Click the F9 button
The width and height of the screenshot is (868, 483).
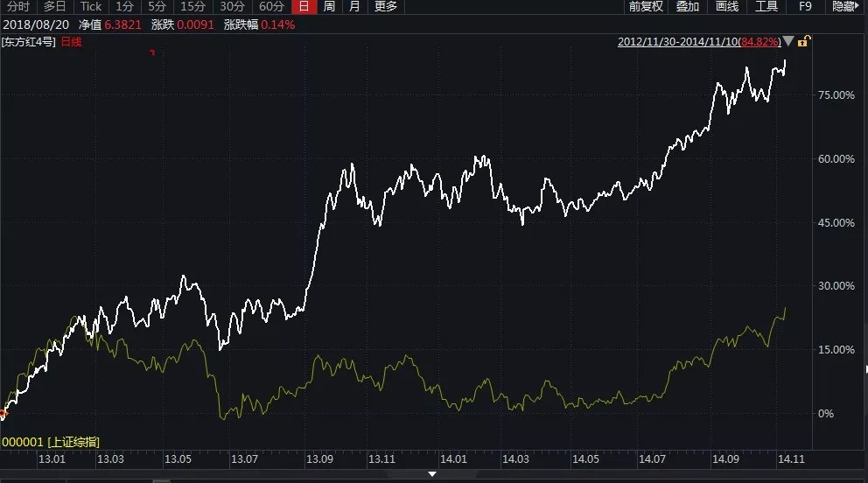[806, 7]
